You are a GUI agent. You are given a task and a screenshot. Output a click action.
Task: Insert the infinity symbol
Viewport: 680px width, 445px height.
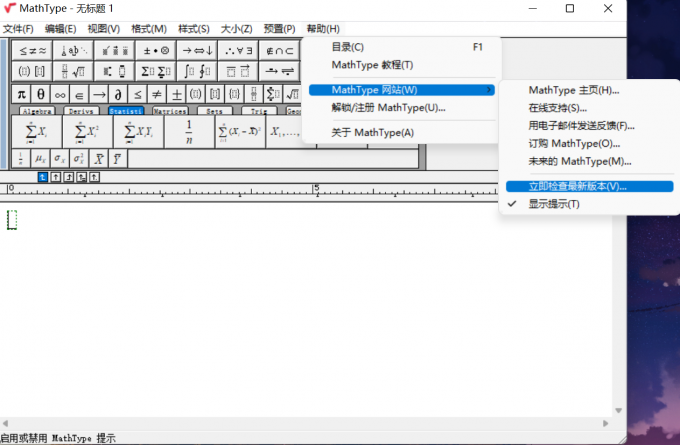tap(60, 94)
